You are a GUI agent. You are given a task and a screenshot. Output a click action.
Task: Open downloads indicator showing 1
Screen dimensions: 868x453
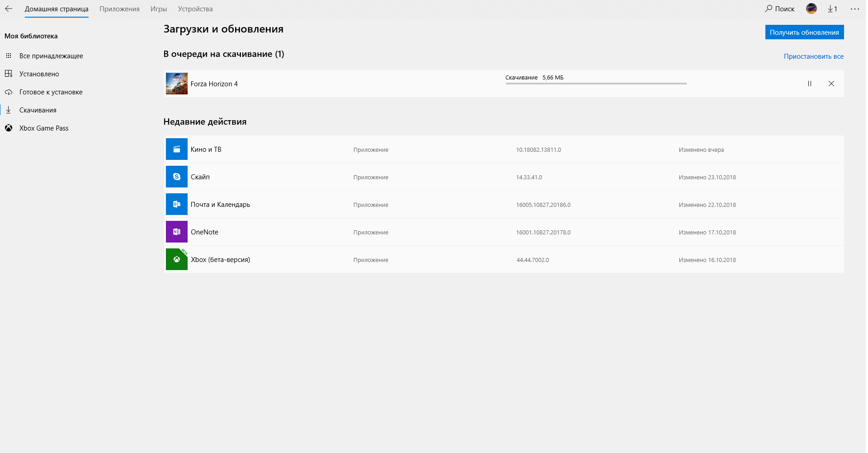coord(832,9)
